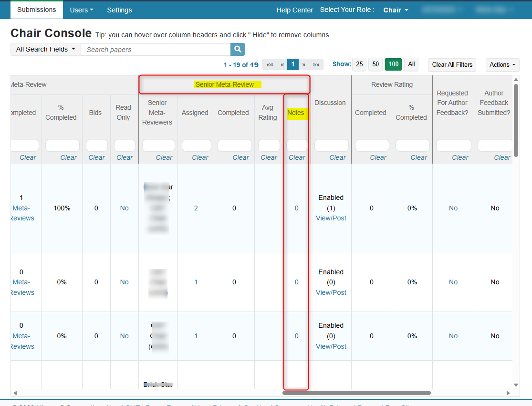
Task: Show 50 papers per page
Action: tap(376, 64)
